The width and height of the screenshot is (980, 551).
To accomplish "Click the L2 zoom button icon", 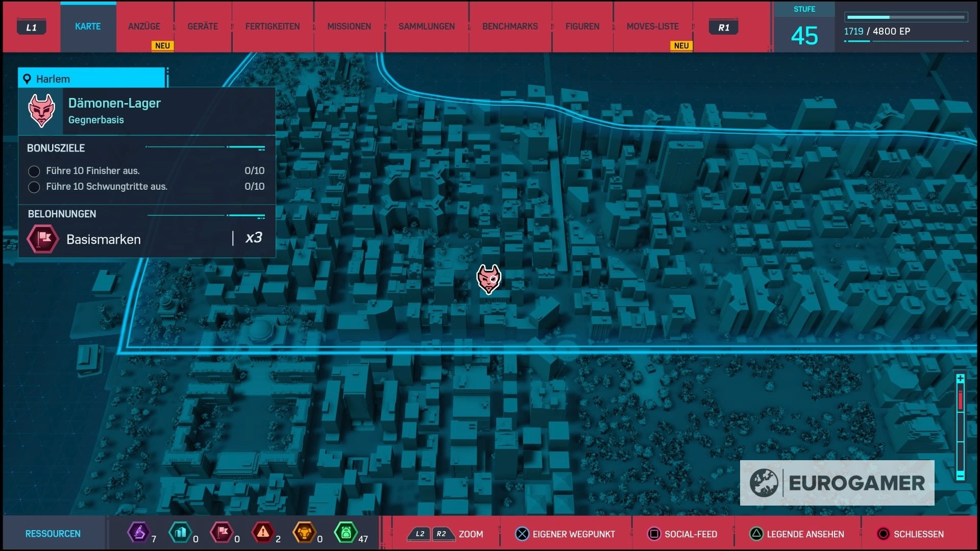I will [420, 534].
